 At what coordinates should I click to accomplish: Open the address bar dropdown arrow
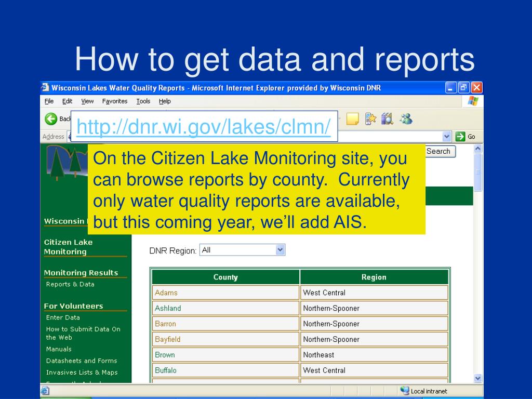[447, 137]
